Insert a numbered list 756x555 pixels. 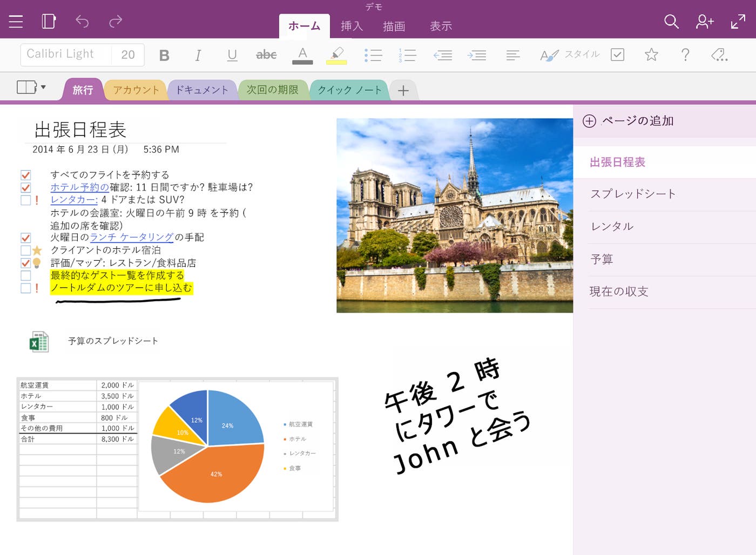click(407, 55)
